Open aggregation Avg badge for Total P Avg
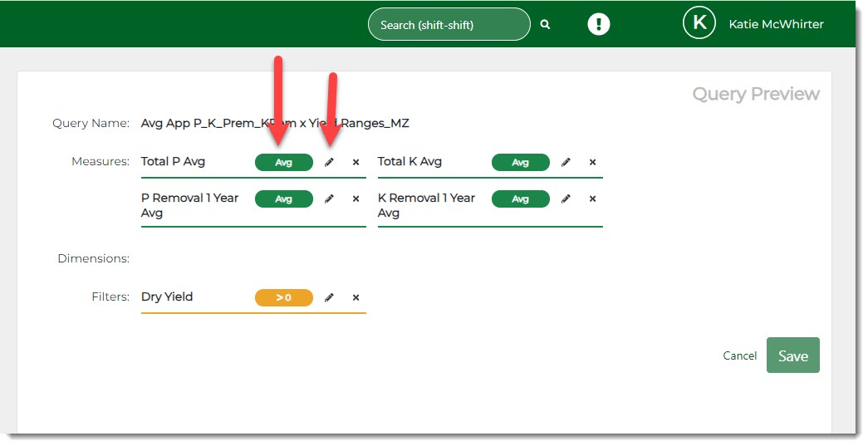Screen dimensions: 868x446 point(283,163)
